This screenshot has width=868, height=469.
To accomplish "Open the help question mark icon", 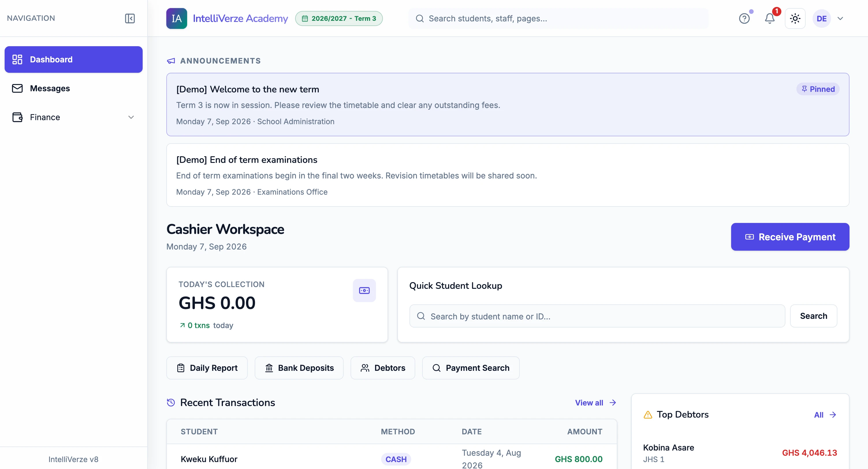I will click(744, 18).
